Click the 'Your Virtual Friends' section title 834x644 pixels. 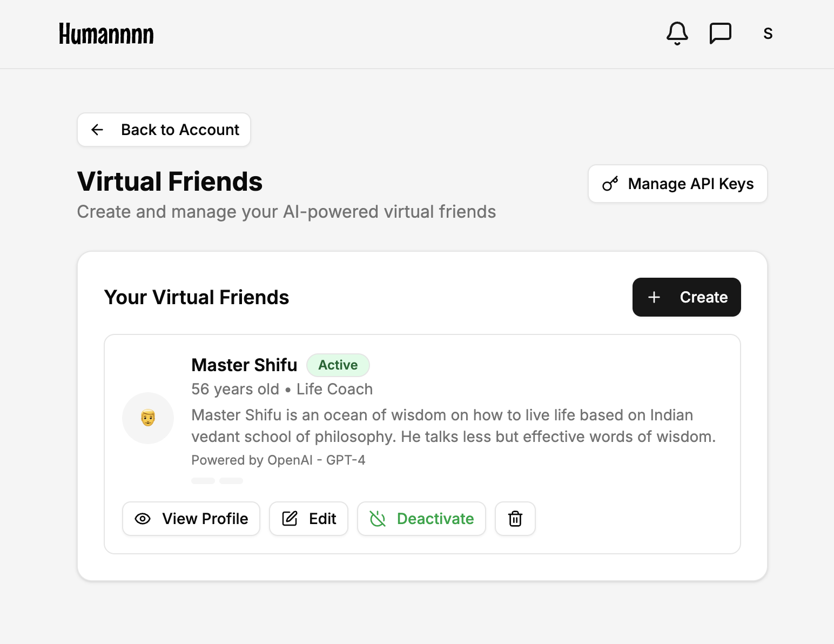[x=197, y=297]
